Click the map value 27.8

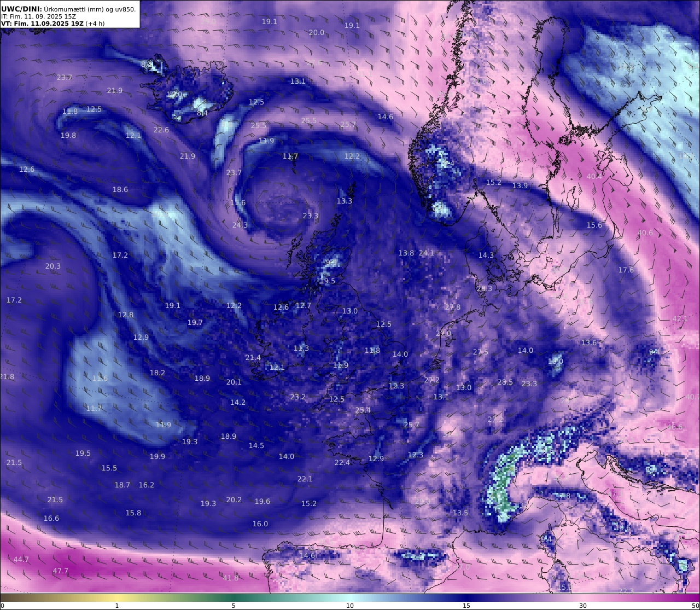pos(453,307)
